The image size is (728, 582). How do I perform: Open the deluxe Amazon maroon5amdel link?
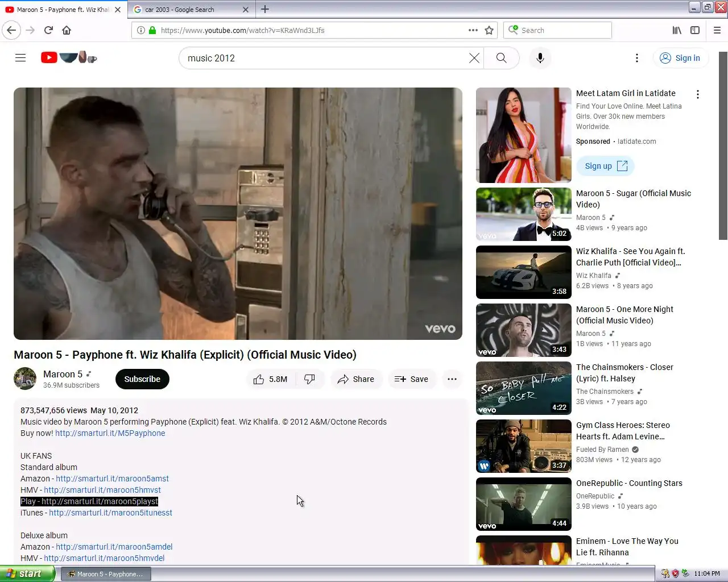click(x=114, y=547)
